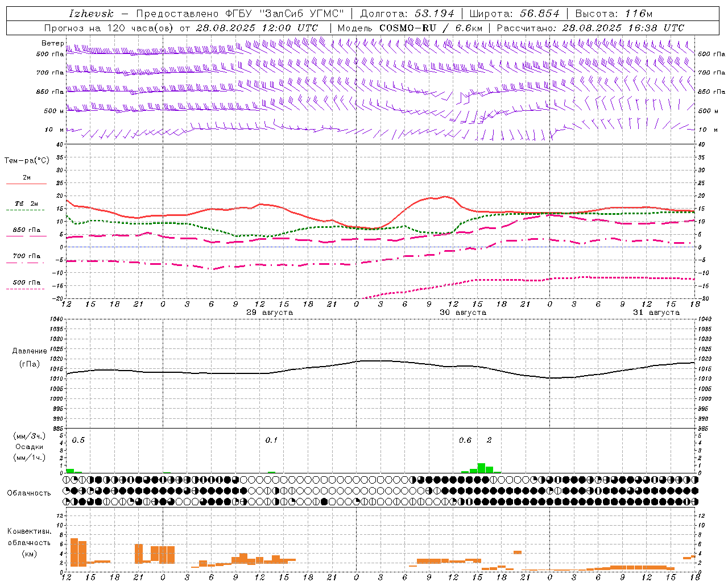Click the tallest orange convective cloud bar
Screen dimensions: 728x582
point(74,552)
